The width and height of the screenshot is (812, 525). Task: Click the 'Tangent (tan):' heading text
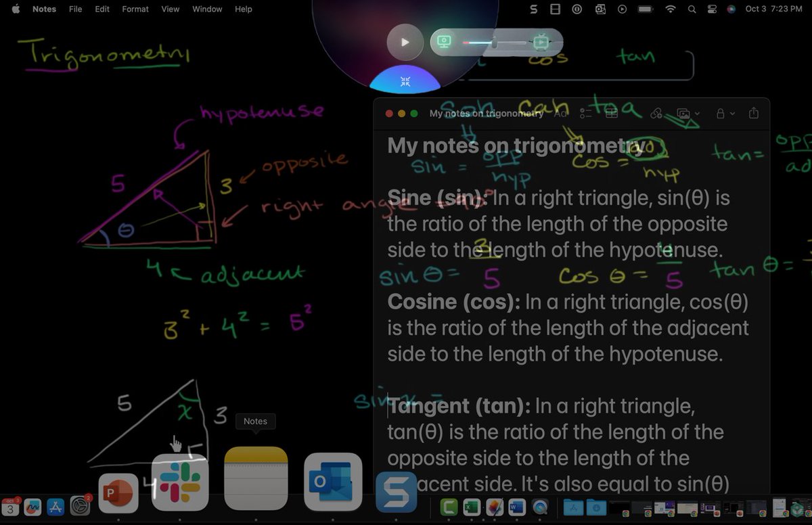[459, 406]
